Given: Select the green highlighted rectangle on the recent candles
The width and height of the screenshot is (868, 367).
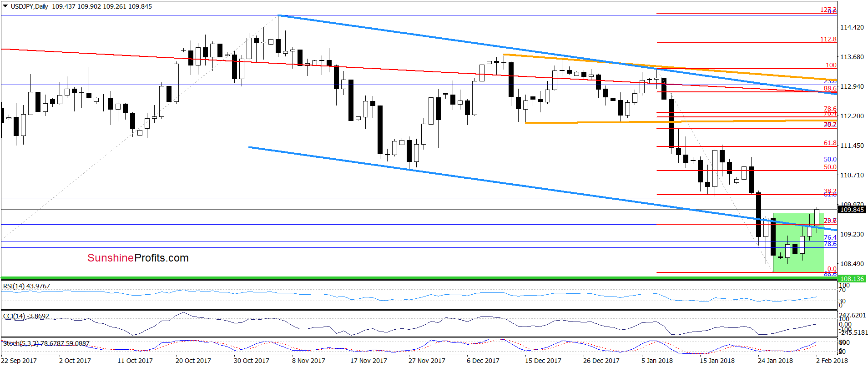Looking at the screenshot, I should point(798,242).
